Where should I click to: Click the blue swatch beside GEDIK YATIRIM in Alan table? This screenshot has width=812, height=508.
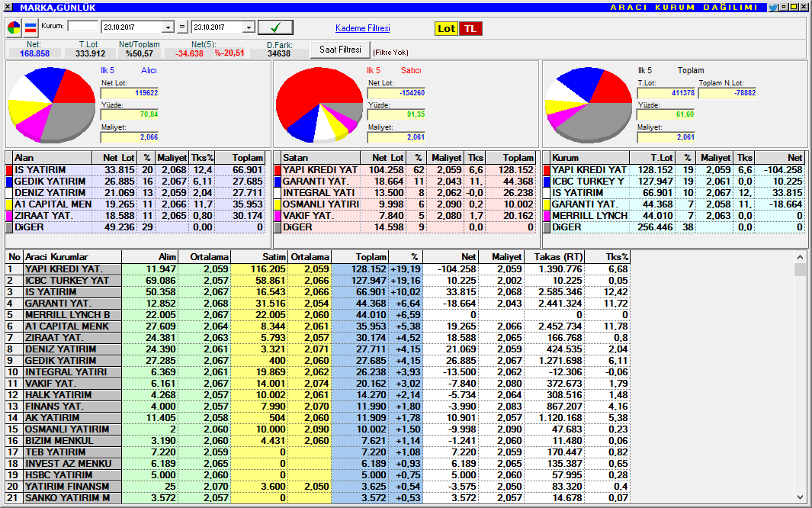9,182
